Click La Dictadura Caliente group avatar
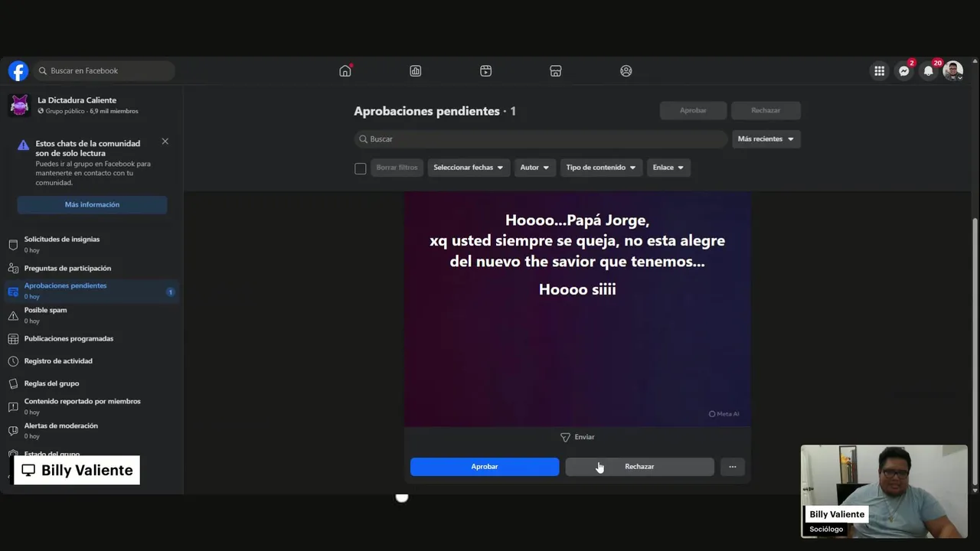 (x=20, y=105)
